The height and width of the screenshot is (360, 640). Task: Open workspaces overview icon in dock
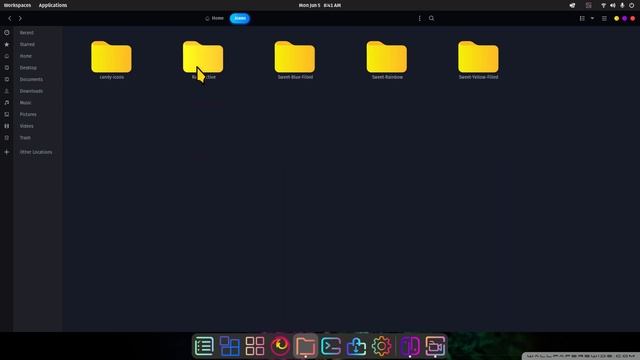click(x=229, y=346)
